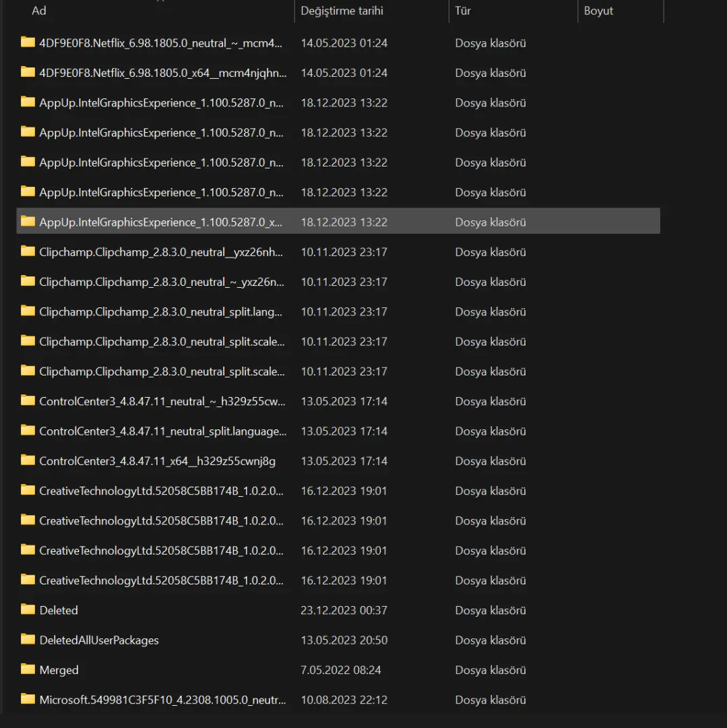
Task: Click the DeletedAllUserPackages folder icon
Action: (x=28, y=639)
